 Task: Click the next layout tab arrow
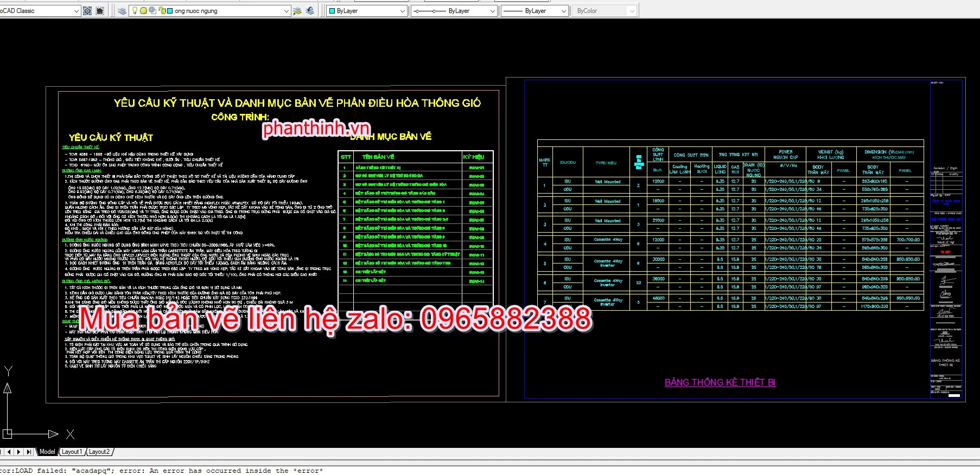point(19,452)
